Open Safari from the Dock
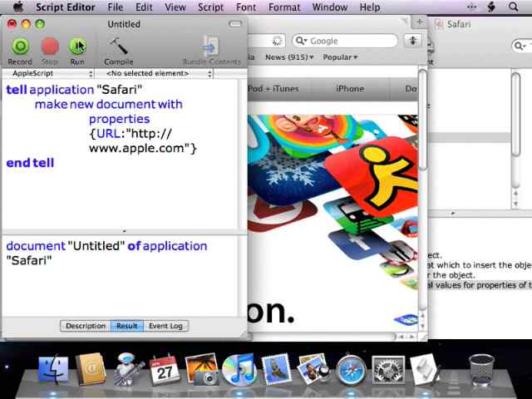 [x=351, y=371]
